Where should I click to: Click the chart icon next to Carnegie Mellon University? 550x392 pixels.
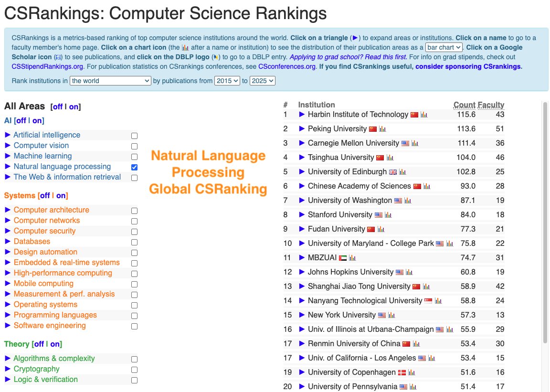click(x=414, y=143)
